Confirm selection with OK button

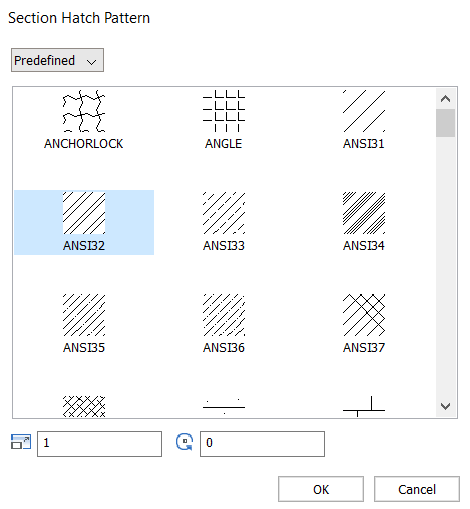coord(321,489)
